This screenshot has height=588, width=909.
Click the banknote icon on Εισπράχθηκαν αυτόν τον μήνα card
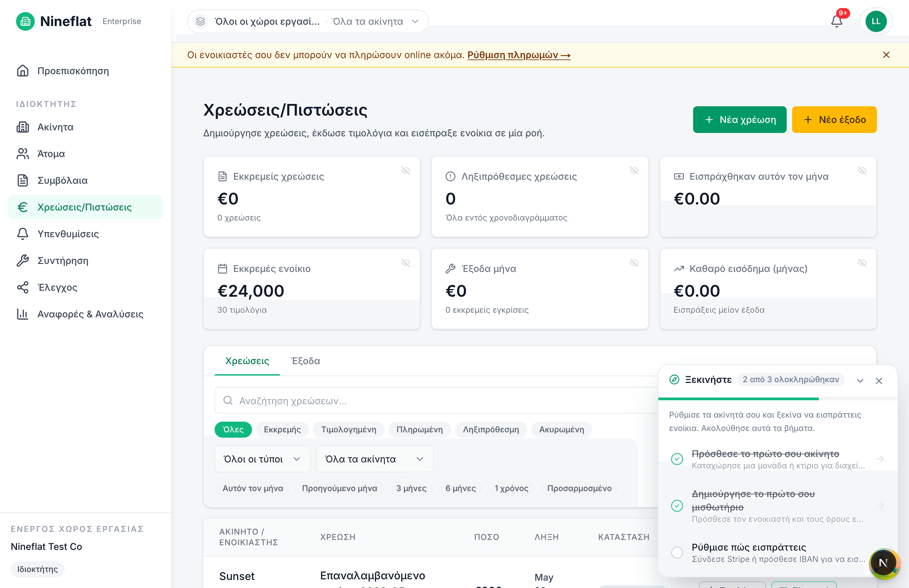click(679, 176)
